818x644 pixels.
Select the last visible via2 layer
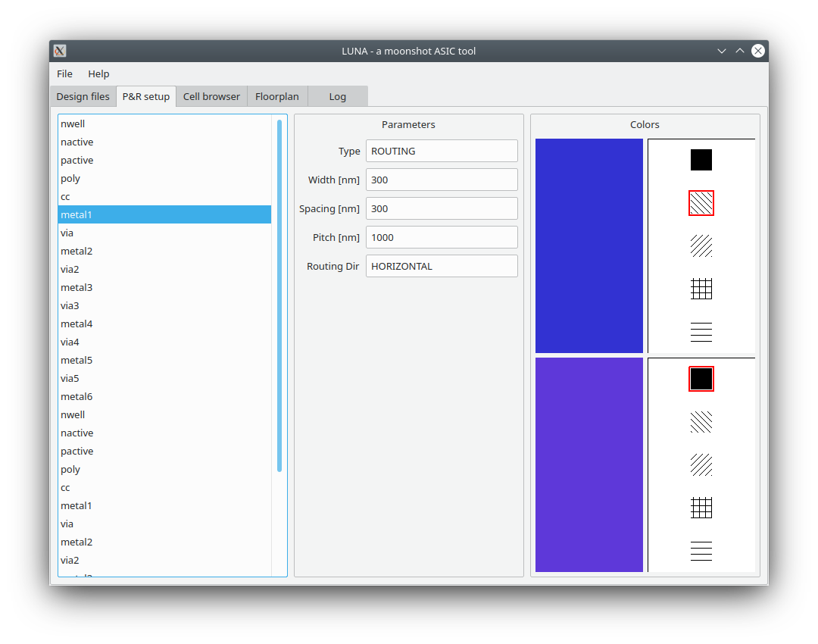[x=165, y=560]
